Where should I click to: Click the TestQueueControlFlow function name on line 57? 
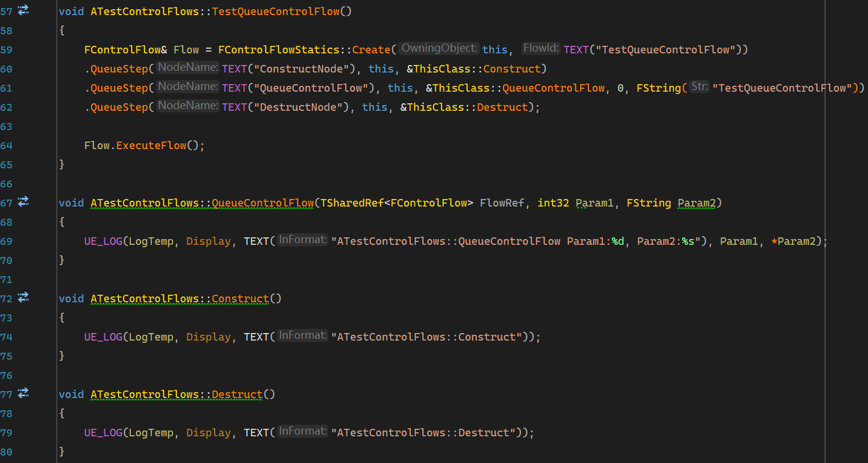[276, 12]
